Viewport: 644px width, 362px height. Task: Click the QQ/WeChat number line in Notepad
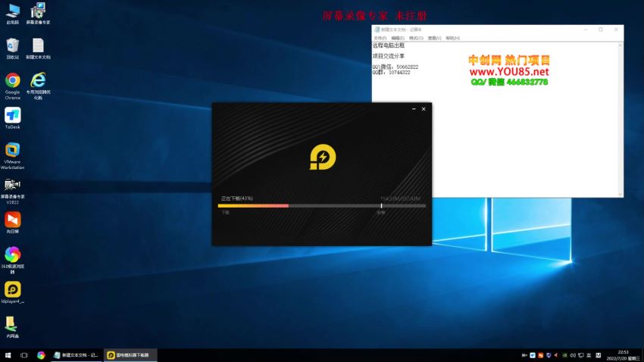click(x=395, y=67)
